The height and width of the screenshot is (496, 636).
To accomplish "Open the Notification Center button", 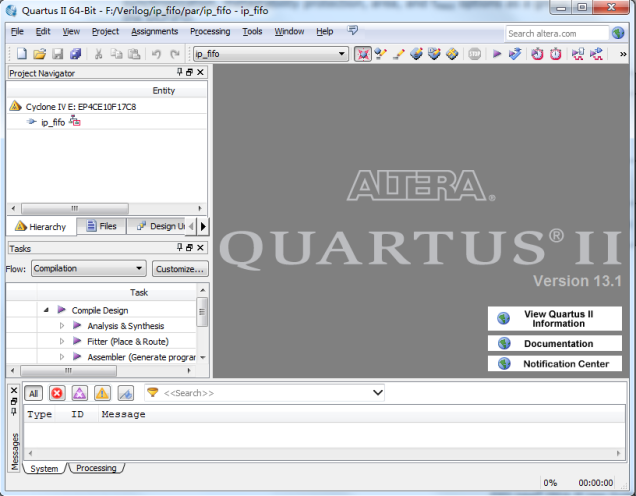I will 554,364.
